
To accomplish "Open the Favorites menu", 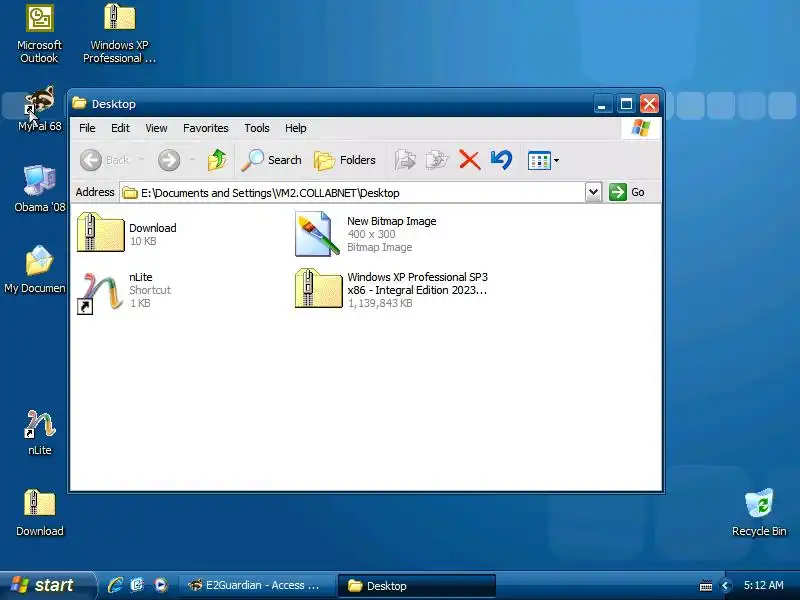I will (x=206, y=128).
